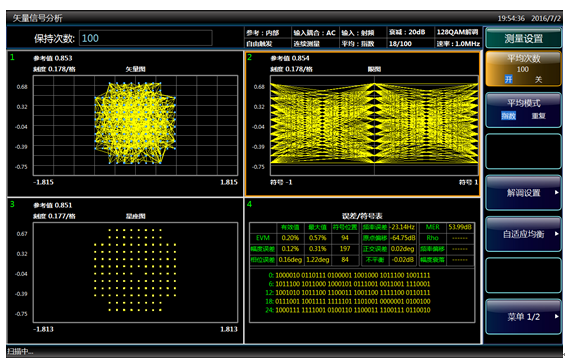
Task: Expand 自适应均衡 submenu arrow
Action: click(x=556, y=234)
